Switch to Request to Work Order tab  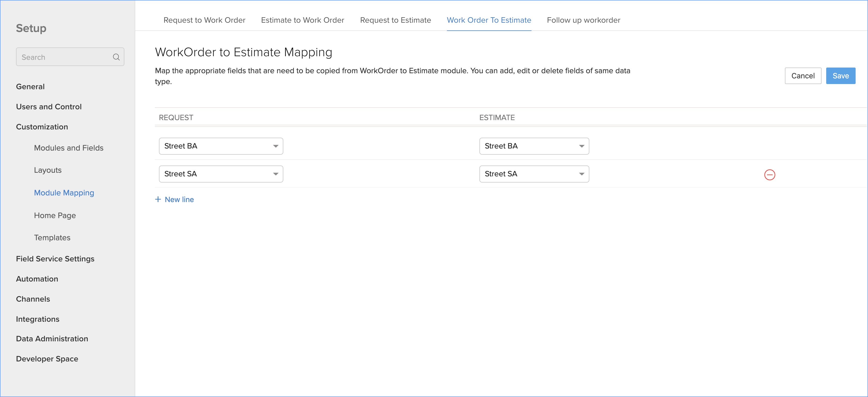(x=204, y=20)
